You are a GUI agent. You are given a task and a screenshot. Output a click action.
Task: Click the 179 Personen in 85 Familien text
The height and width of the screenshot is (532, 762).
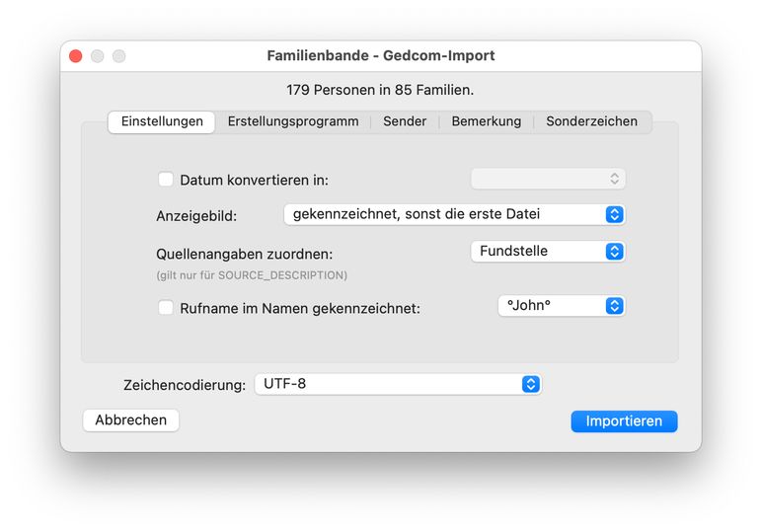click(381, 90)
